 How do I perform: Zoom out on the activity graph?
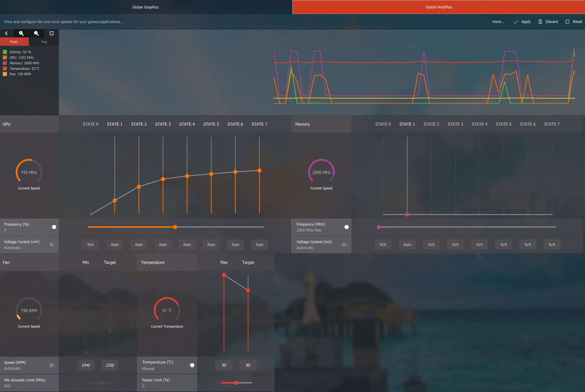(x=36, y=33)
